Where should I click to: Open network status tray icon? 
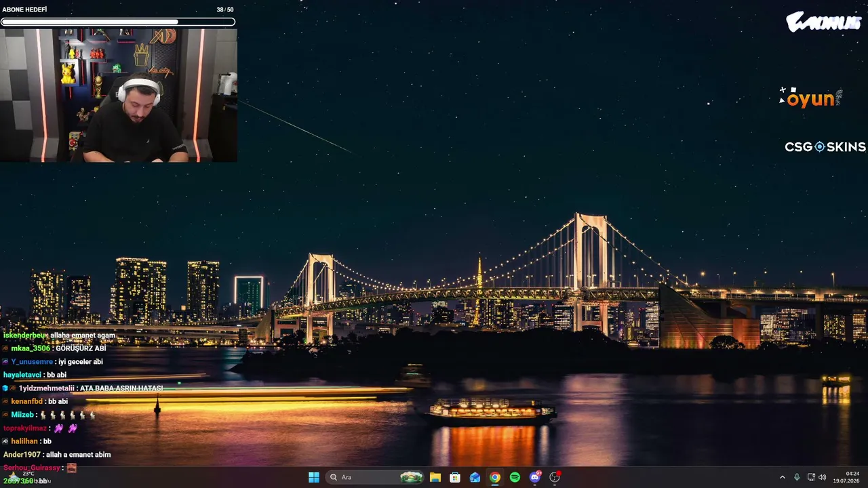811,477
